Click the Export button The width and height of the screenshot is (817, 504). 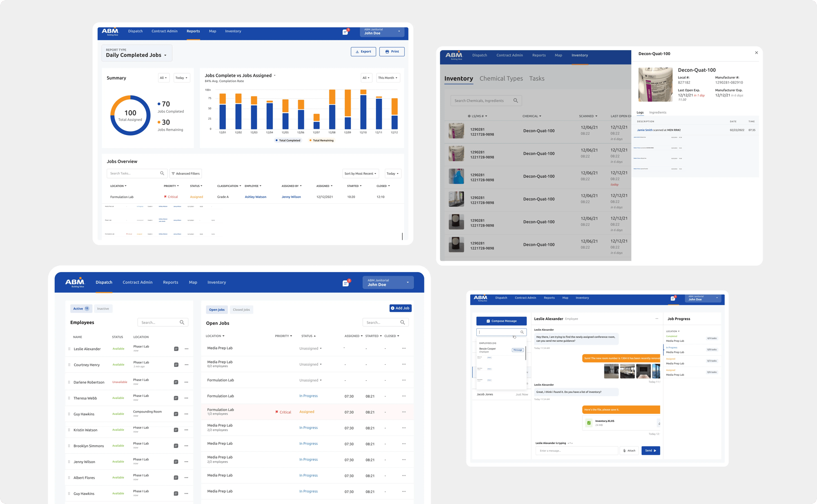coord(363,51)
